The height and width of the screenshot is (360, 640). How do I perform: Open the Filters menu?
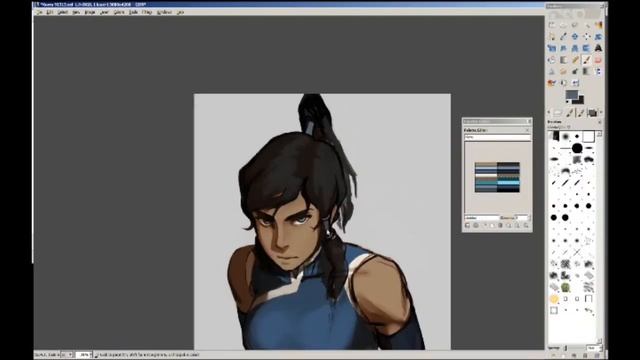pyautogui.click(x=147, y=12)
